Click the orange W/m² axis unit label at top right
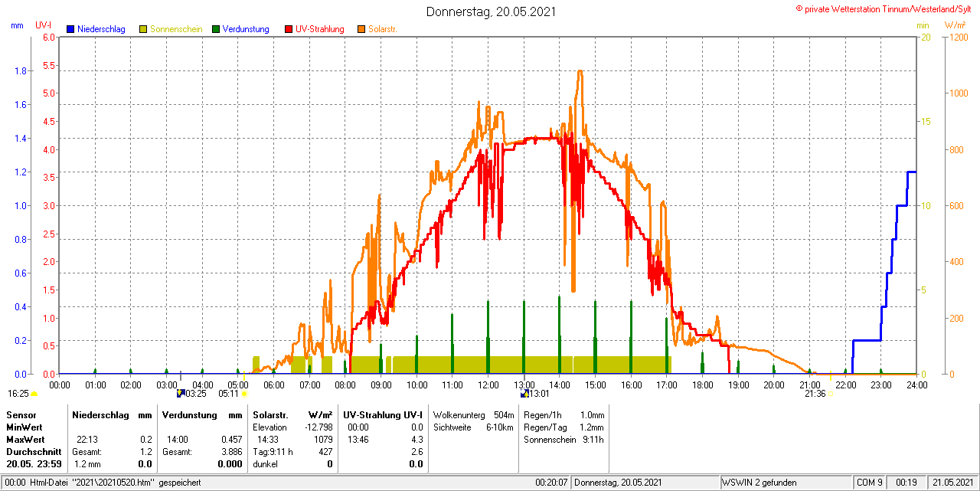The height and width of the screenshot is (491, 980). [x=955, y=25]
